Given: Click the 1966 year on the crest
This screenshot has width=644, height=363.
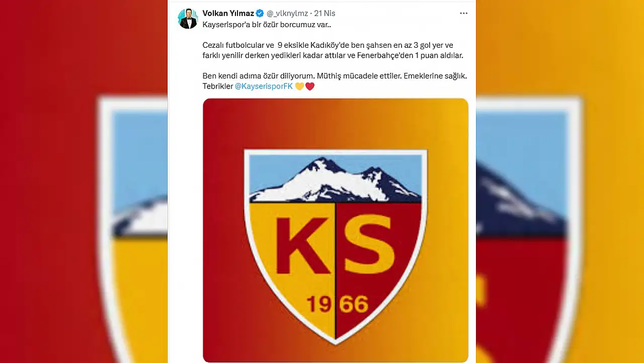Looking at the screenshot, I should (337, 304).
